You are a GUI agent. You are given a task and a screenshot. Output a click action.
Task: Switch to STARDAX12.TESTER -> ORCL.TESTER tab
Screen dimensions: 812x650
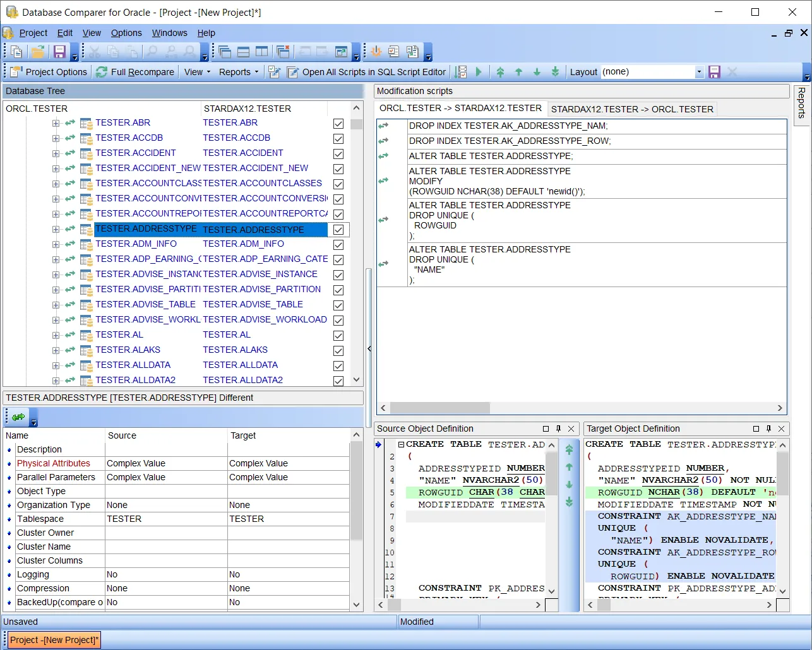point(631,109)
